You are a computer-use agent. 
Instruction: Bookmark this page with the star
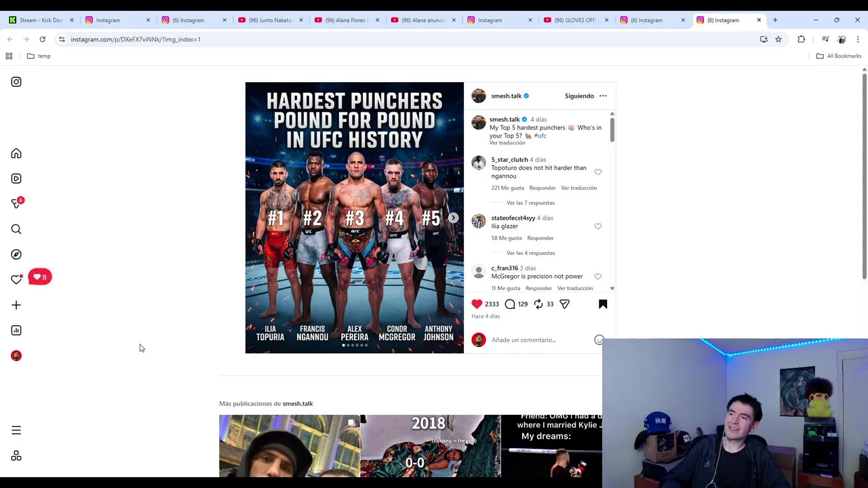pyautogui.click(x=778, y=39)
